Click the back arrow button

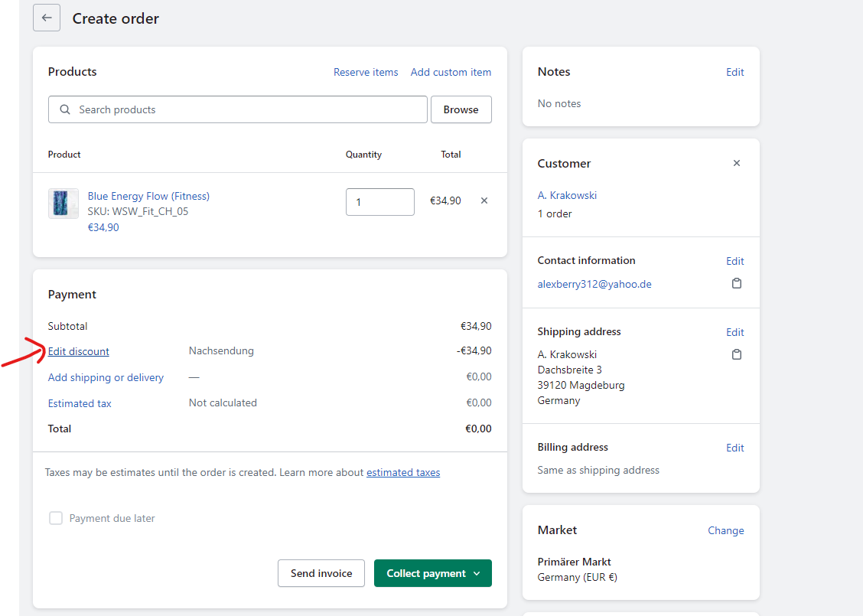tap(47, 18)
